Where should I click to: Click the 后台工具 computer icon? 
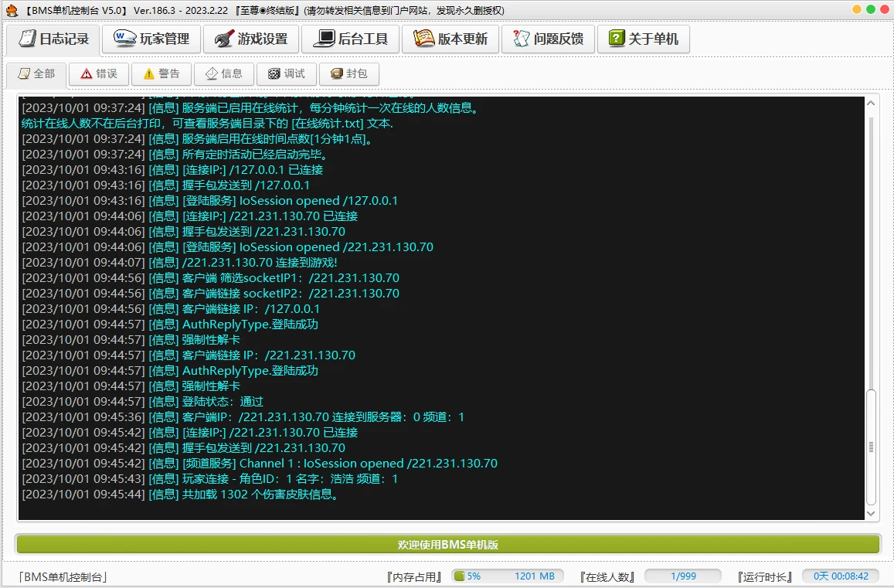[x=324, y=39]
